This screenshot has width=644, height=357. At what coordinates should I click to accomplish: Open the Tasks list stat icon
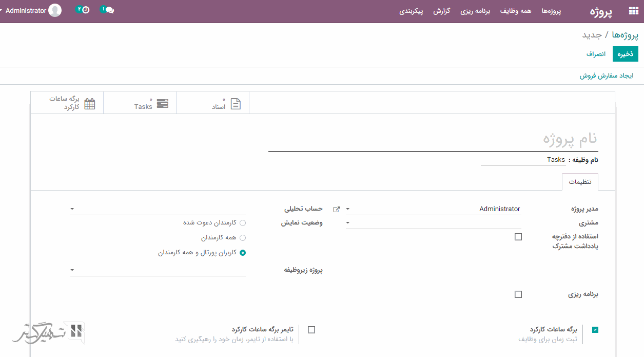coord(162,103)
